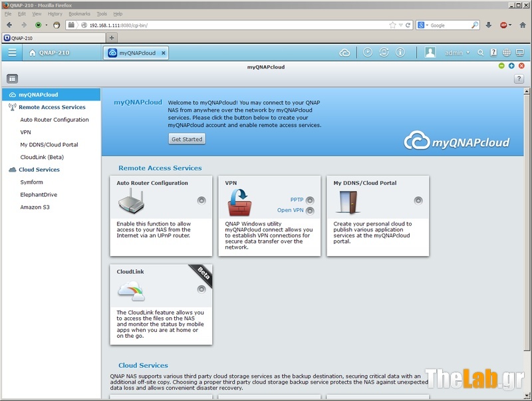532x401 pixels.
Task: Click the Get Started button
Action: click(x=187, y=139)
